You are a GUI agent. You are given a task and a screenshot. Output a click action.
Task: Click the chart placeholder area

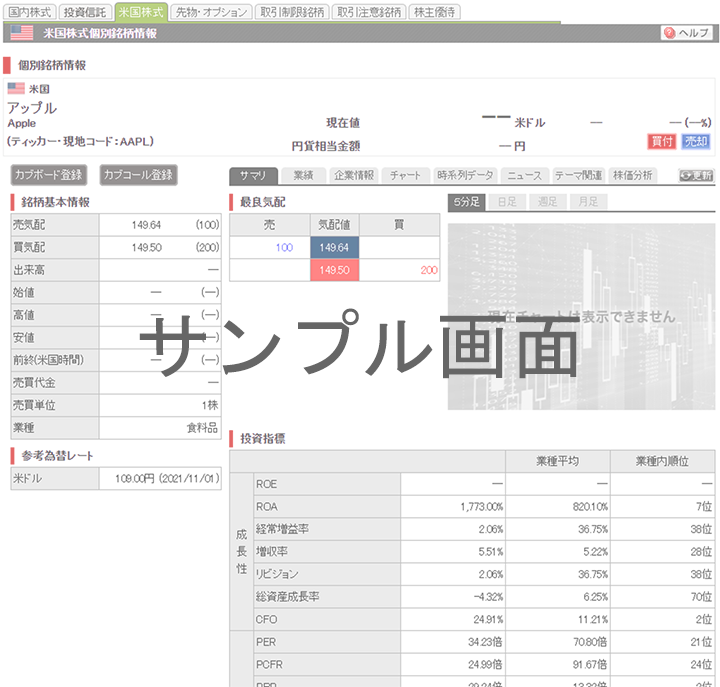click(581, 316)
